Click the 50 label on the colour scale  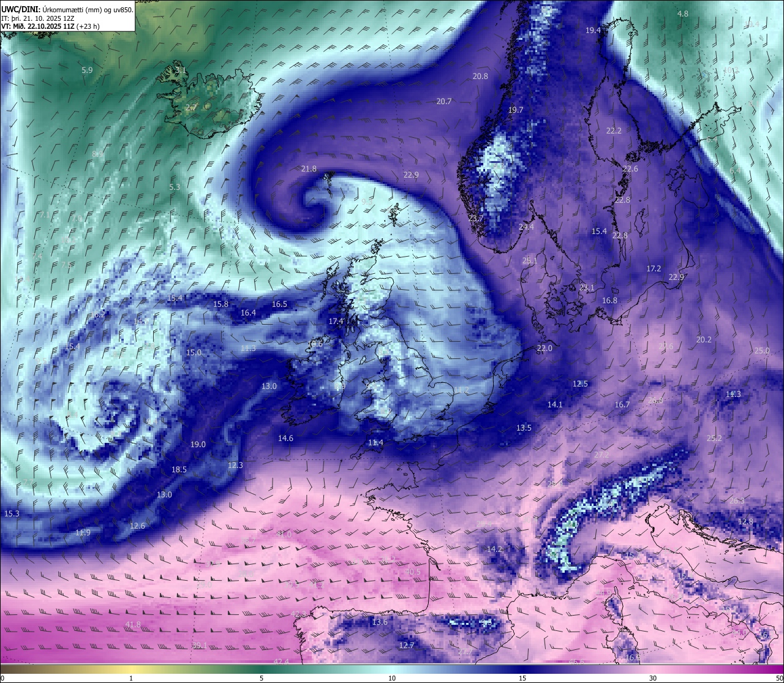tap(779, 678)
